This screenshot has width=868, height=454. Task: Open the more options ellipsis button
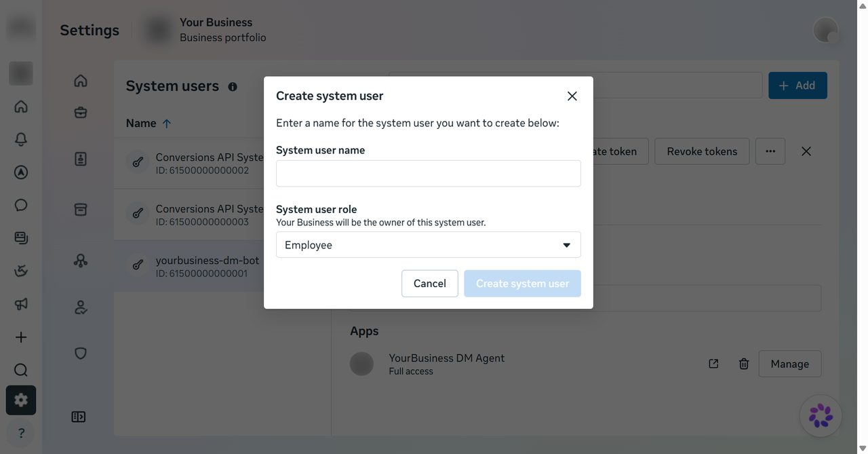tap(770, 151)
